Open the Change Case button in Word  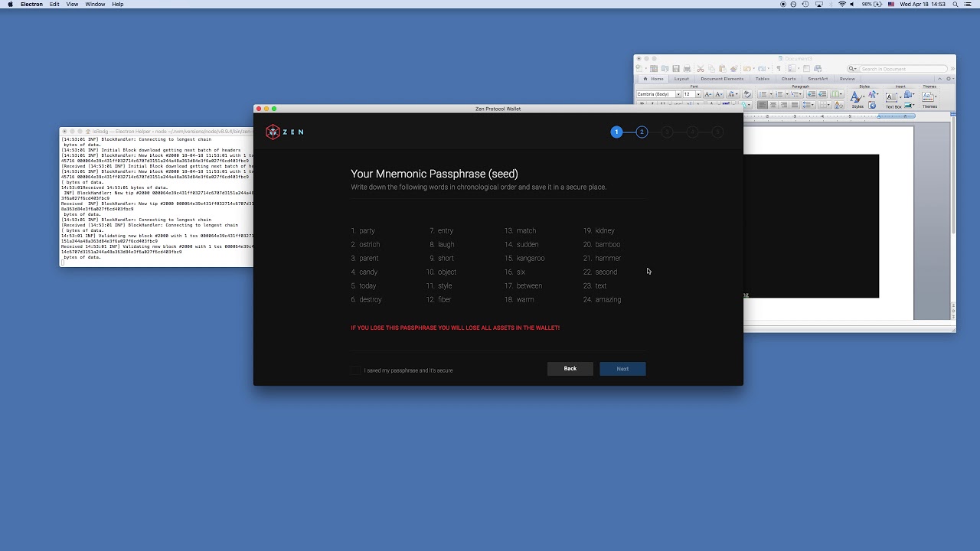[x=733, y=94]
